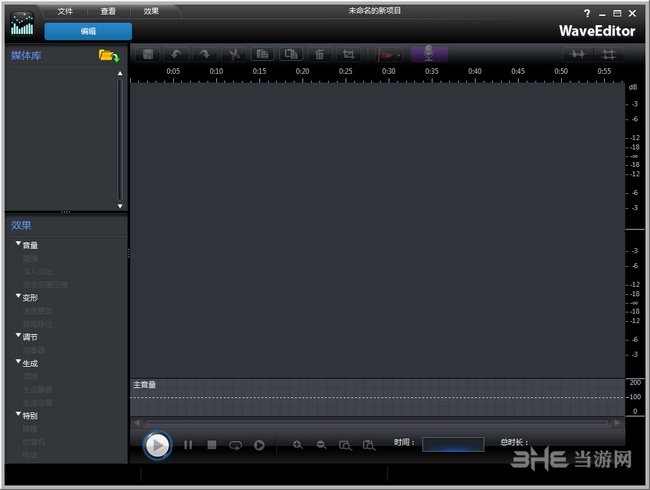This screenshot has width=650, height=490.
Task: Click the 效果 panel heading
Action: (21, 226)
